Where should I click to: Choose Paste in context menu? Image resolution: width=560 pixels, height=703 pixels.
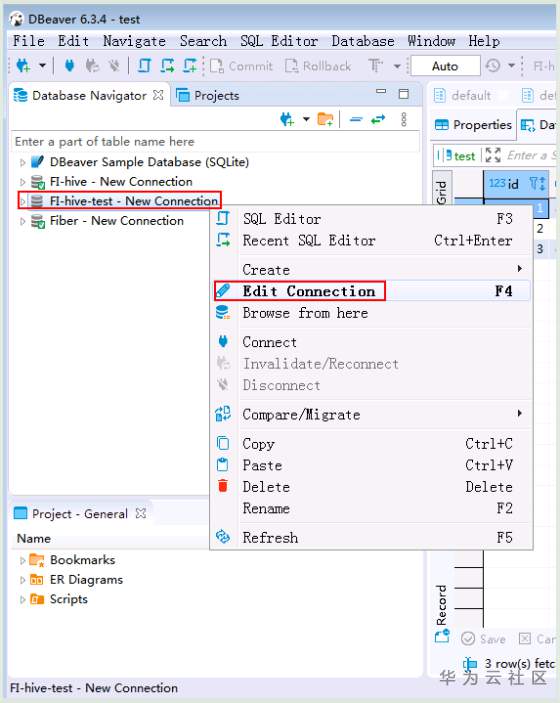371,465
